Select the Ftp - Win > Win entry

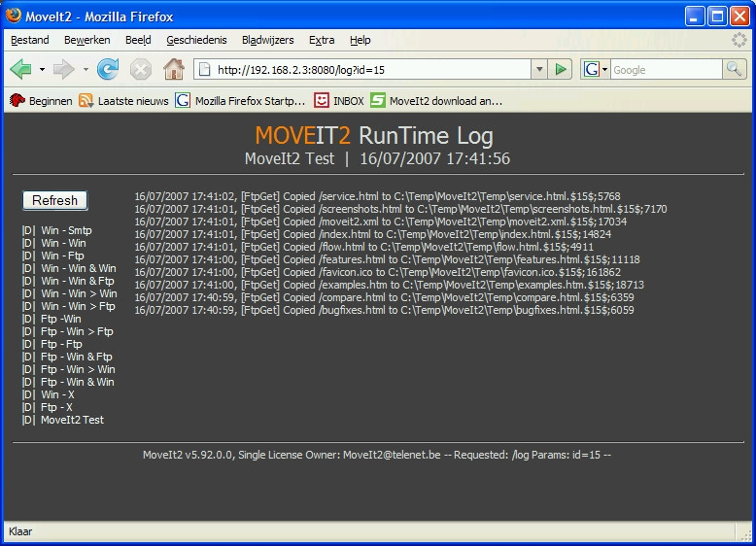[78, 369]
